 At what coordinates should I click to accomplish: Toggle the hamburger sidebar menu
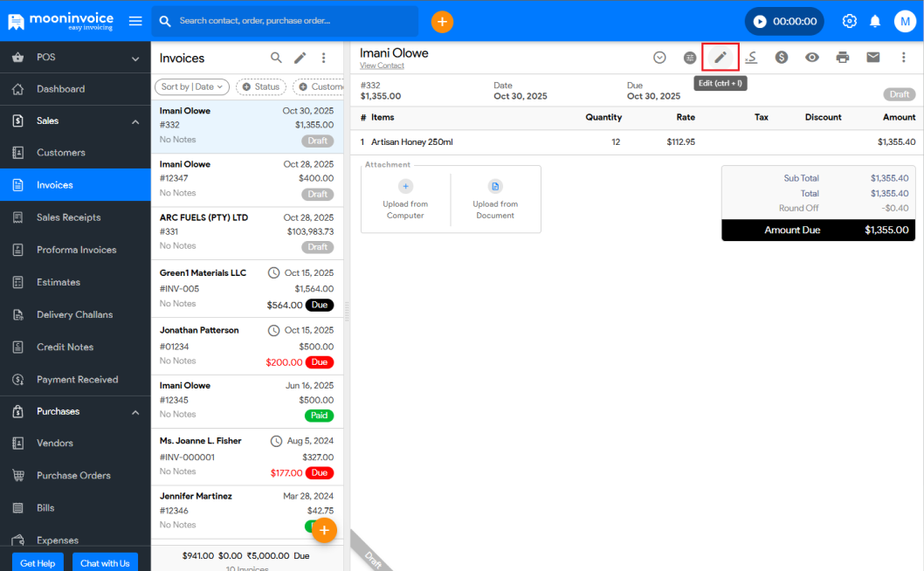(x=135, y=21)
